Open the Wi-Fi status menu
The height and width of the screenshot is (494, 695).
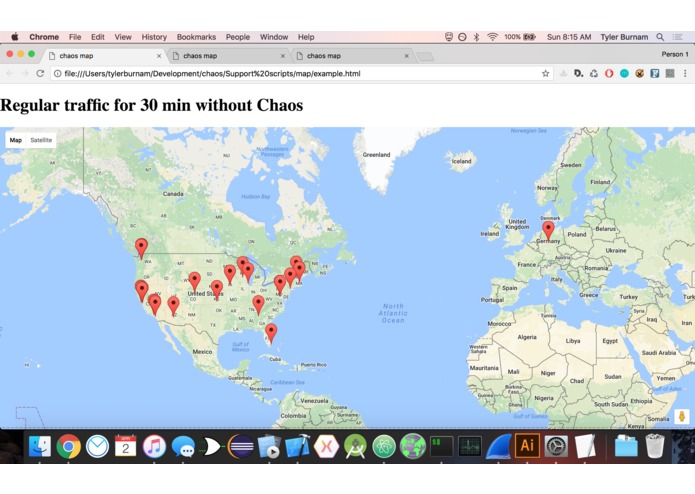click(x=492, y=37)
